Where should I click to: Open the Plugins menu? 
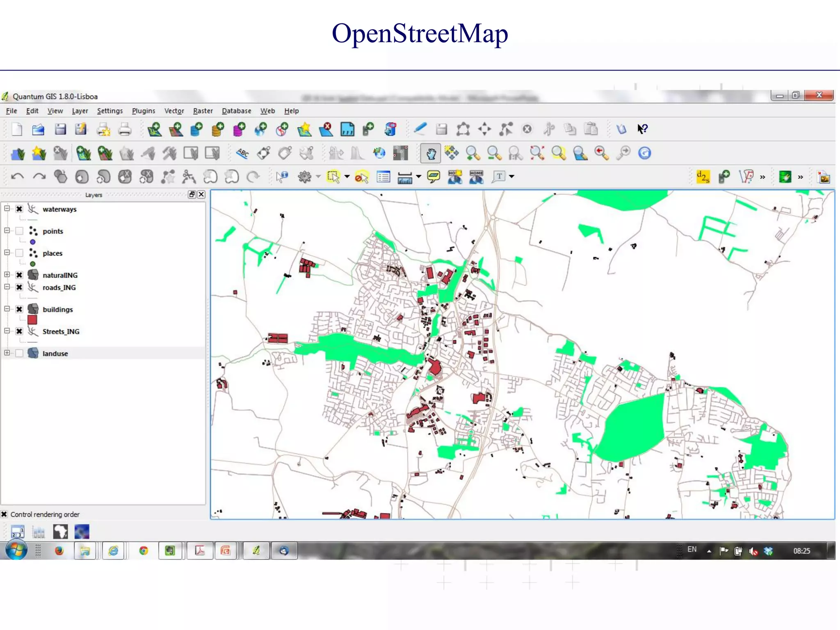[143, 111]
